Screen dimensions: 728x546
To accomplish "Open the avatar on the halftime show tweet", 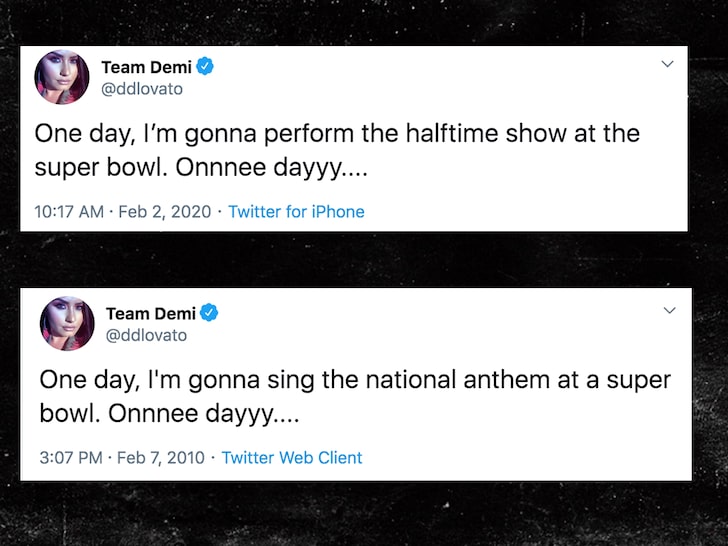I will [x=62, y=77].
